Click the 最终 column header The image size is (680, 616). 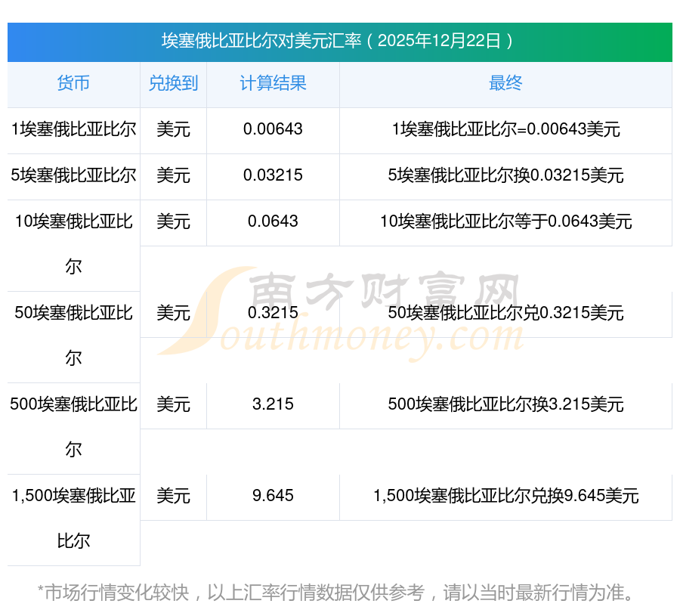coord(505,84)
